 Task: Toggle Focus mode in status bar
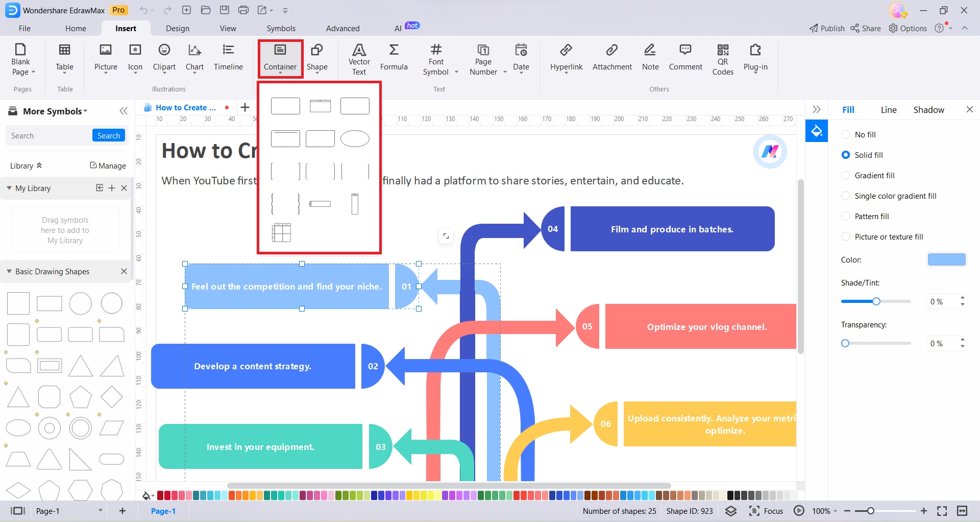pyautogui.click(x=766, y=511)
